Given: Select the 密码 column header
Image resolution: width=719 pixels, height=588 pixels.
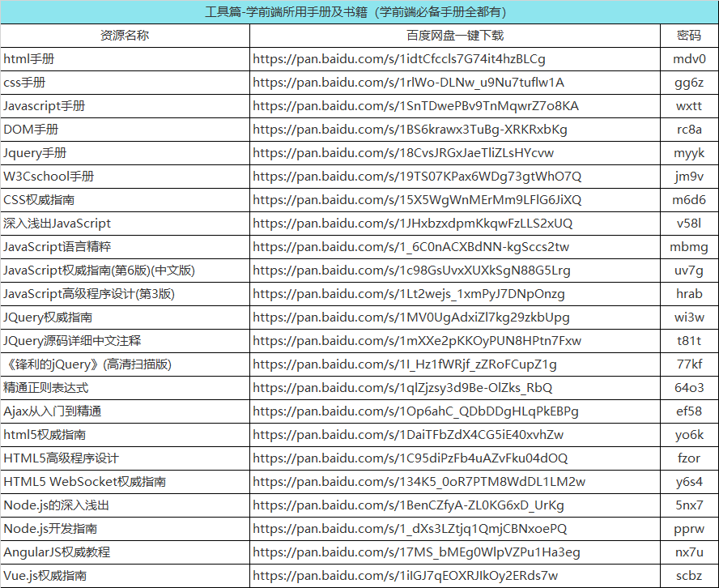Looking at the screenshot, I should [689, 36].
